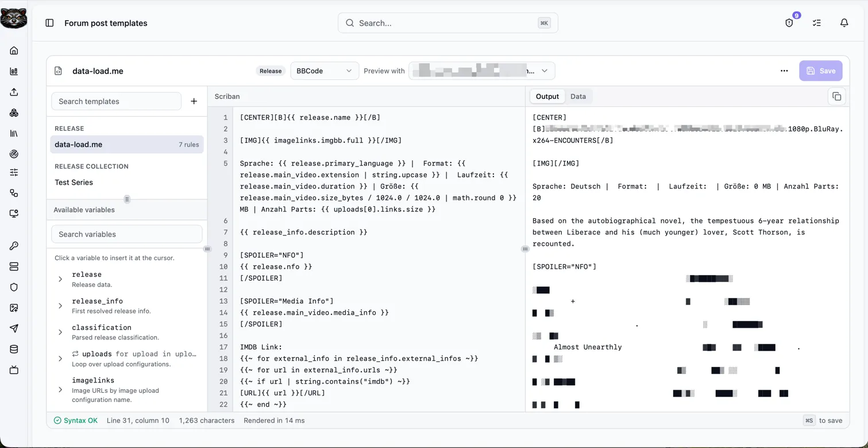
Task: Open the shield alerts icon with badge 9
Action: [789, 23]
